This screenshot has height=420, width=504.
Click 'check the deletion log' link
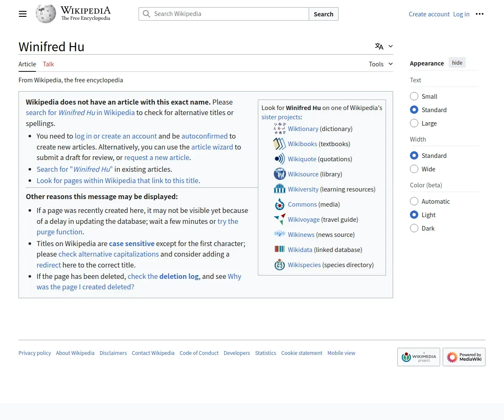(x=163, y=276)
